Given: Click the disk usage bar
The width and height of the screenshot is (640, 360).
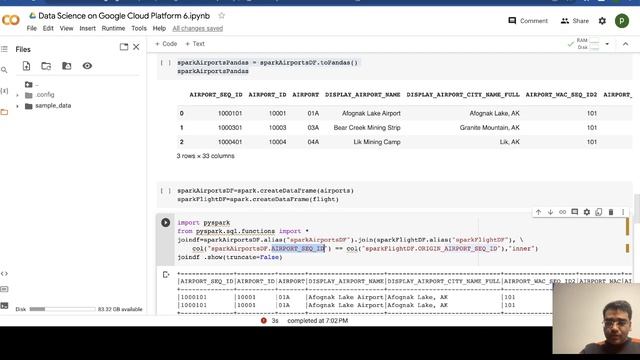Looking at the screenshot, I should (x=62, y=309).
